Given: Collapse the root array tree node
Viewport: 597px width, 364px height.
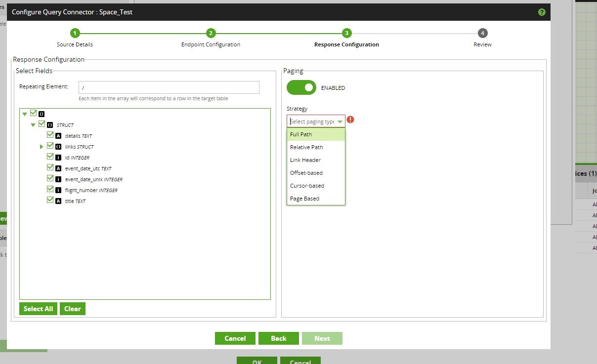Looking at the screenshot, I should pos(25,113).
